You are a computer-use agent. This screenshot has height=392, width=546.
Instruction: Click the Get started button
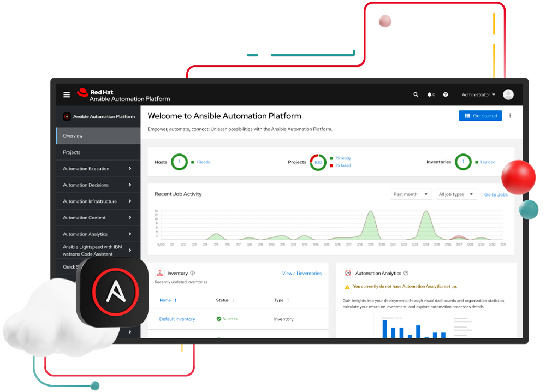480,116
